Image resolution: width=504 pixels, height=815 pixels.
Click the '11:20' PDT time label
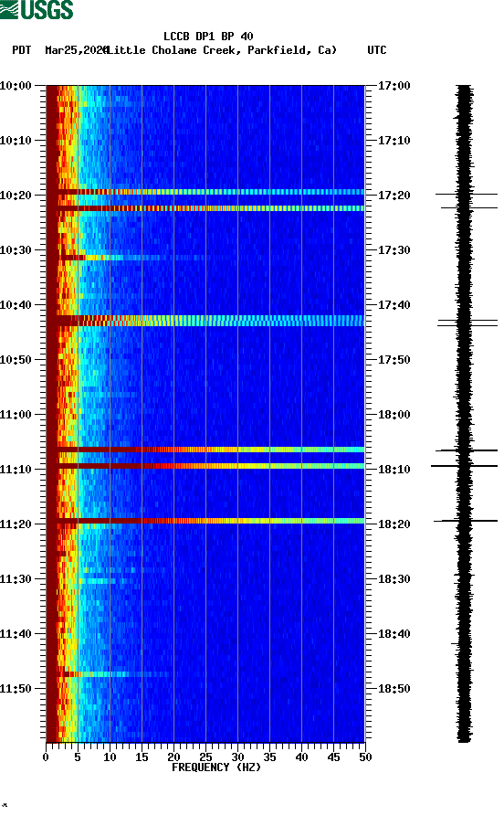coord(16,524)
